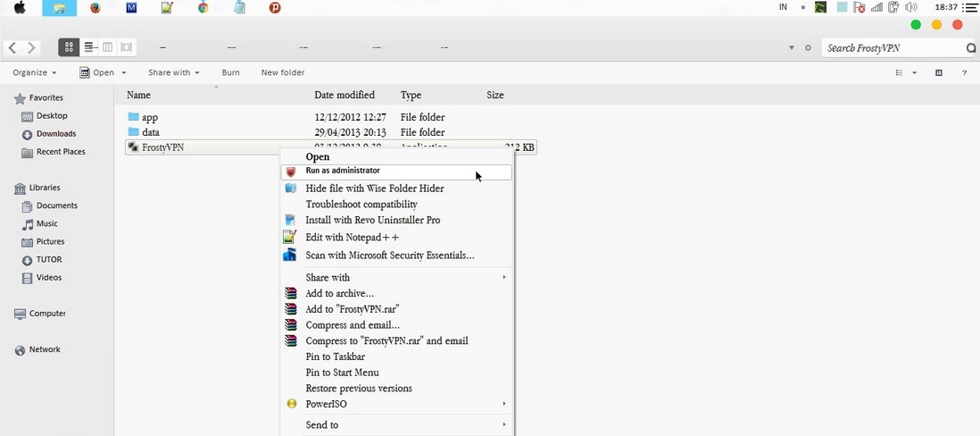This screenshot has width=980, height=436.
Task: Open the Music library
Action: (x=39, y=224)
